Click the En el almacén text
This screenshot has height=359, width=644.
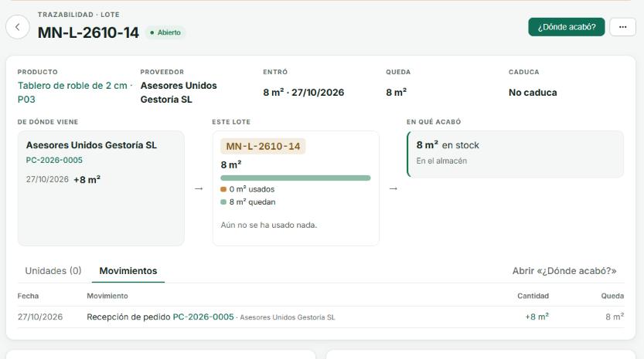point(441,161)
